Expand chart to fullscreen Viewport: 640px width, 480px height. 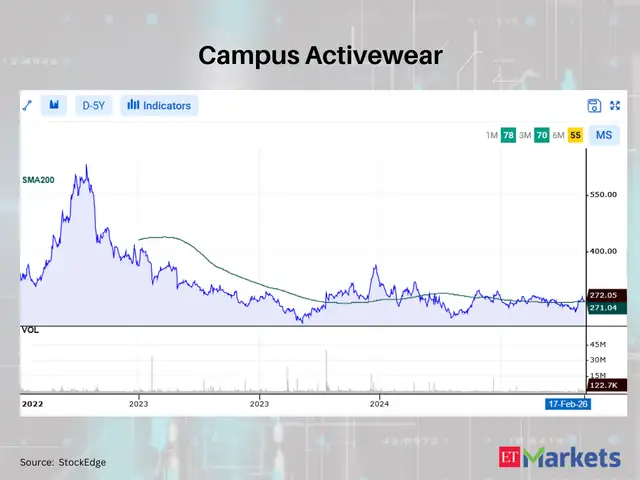pos(615,106)
